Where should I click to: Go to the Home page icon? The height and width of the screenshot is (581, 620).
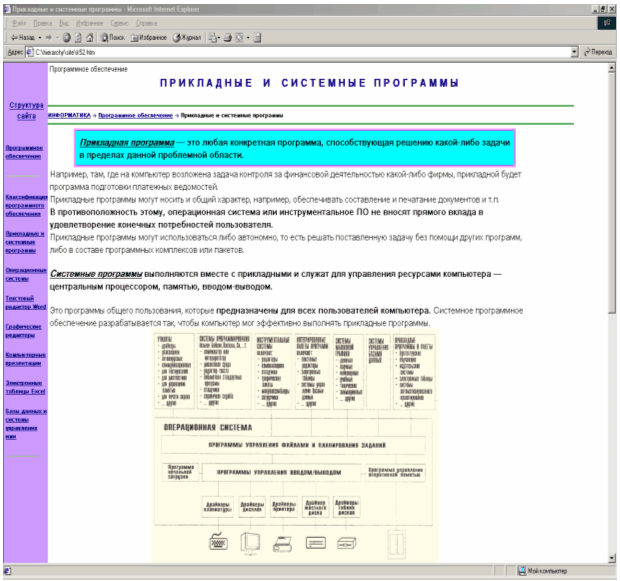87,36
